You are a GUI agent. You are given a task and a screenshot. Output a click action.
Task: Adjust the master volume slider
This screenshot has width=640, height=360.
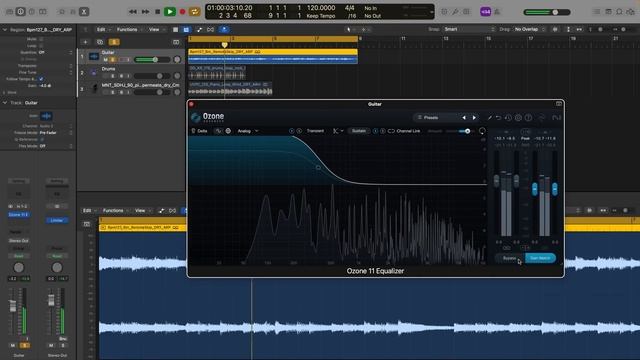coord(547,12)
